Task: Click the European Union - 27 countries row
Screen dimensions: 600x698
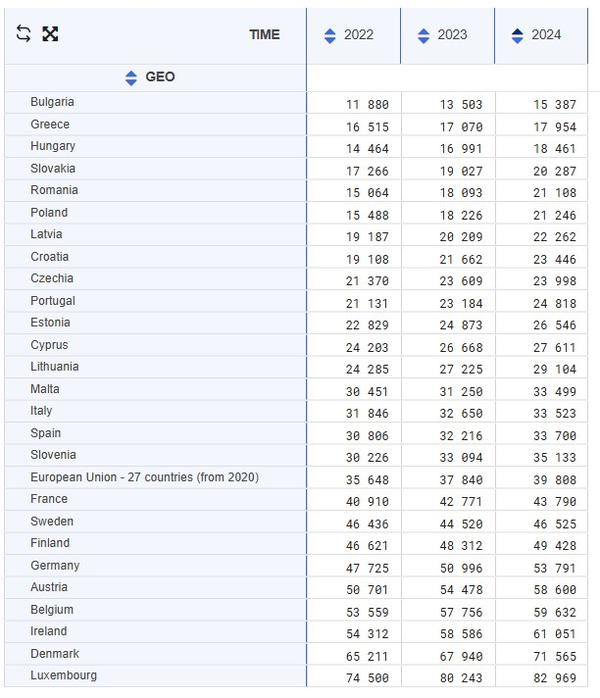Action: pos(144,477)
